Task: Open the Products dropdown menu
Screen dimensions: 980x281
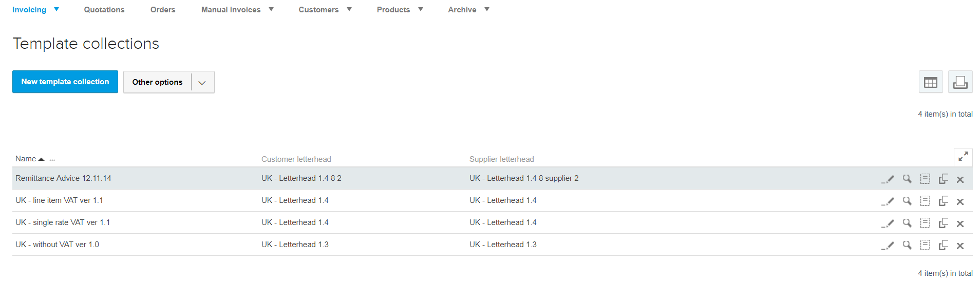Action: click(400, 10)
